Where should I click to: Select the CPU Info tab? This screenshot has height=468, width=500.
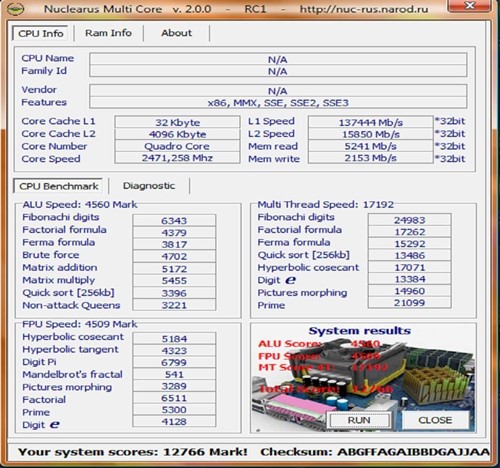41,33
